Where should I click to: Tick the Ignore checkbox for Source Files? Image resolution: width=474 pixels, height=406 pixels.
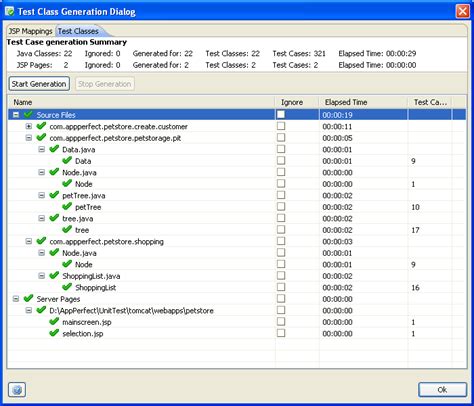[x=281, y=114]
